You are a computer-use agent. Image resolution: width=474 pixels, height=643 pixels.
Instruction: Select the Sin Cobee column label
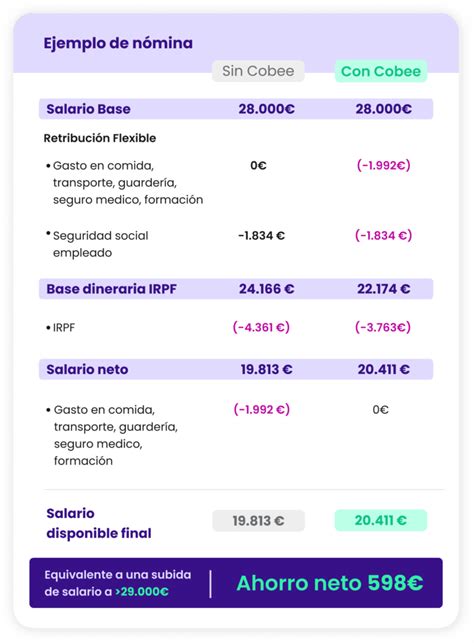pos(258,71)
